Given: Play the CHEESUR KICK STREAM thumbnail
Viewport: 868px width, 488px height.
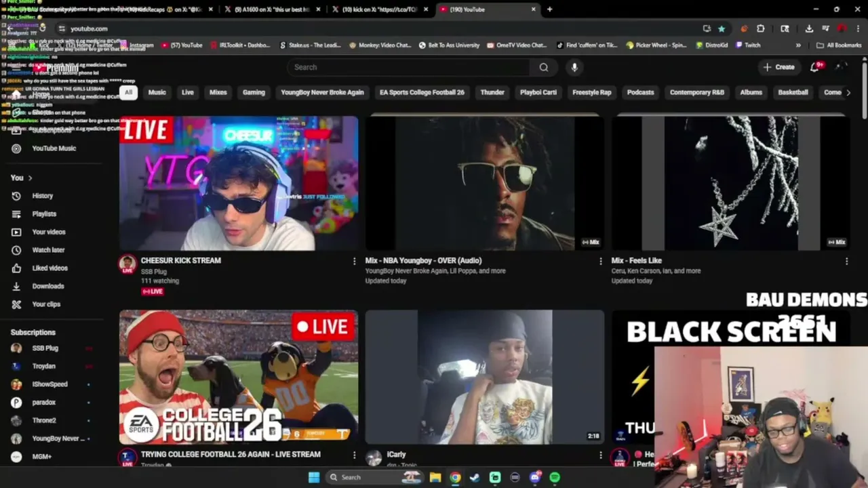Looking at the screenshot, I should [239, 183].
